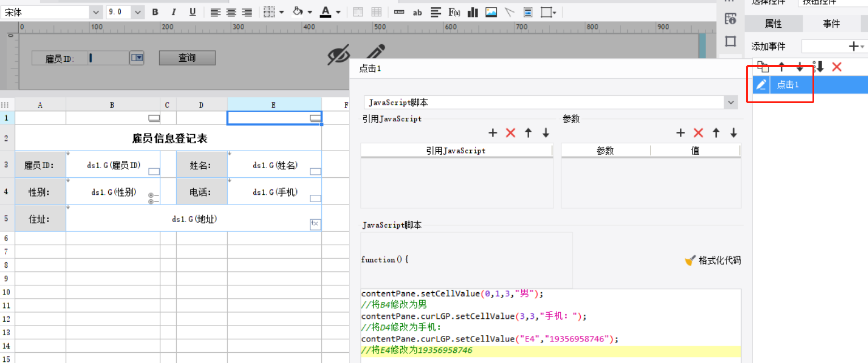Insert a chart element
This screenshot has width=868, height=363.
click(473, 12)
